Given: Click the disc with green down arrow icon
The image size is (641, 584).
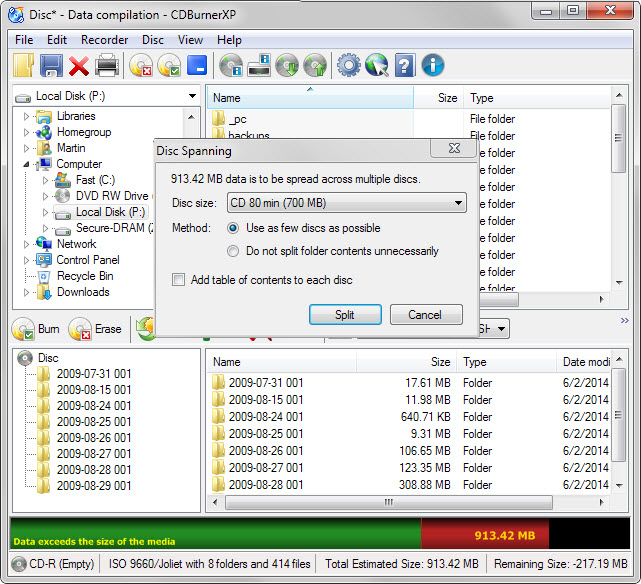Looking at the screenshot, I should (287, 65).
